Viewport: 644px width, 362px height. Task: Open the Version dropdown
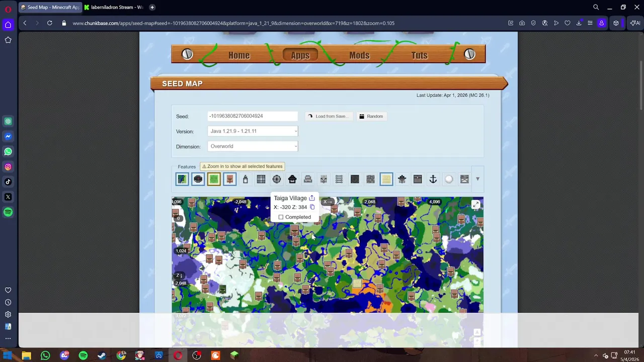tap(253, 131)
